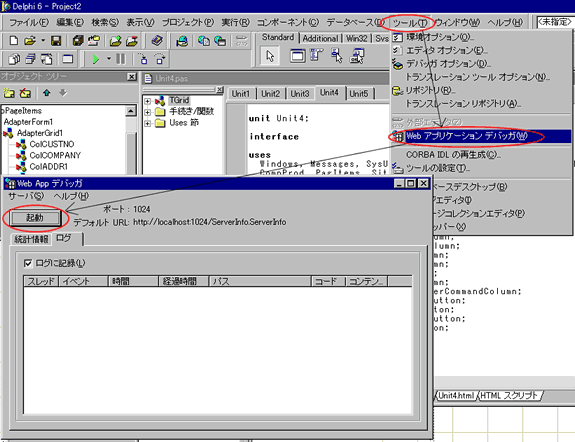Choose リポジトリ menu item
The image size is (575, 442).
[481, 90]
